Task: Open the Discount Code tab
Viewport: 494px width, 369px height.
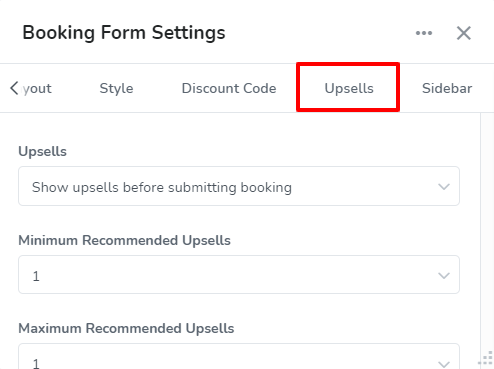Action: pyautogui.click(x=229, y=88)
